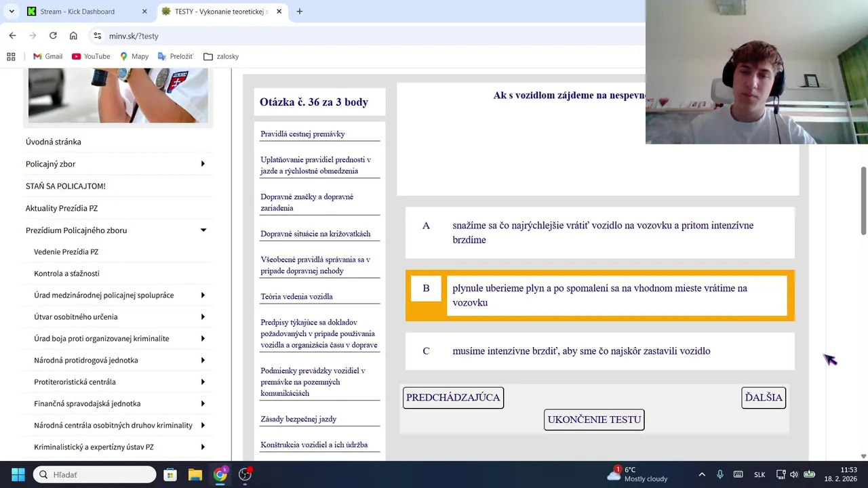
Task: Open OBS Studio taskbar icon
Action: coord(245,474)
